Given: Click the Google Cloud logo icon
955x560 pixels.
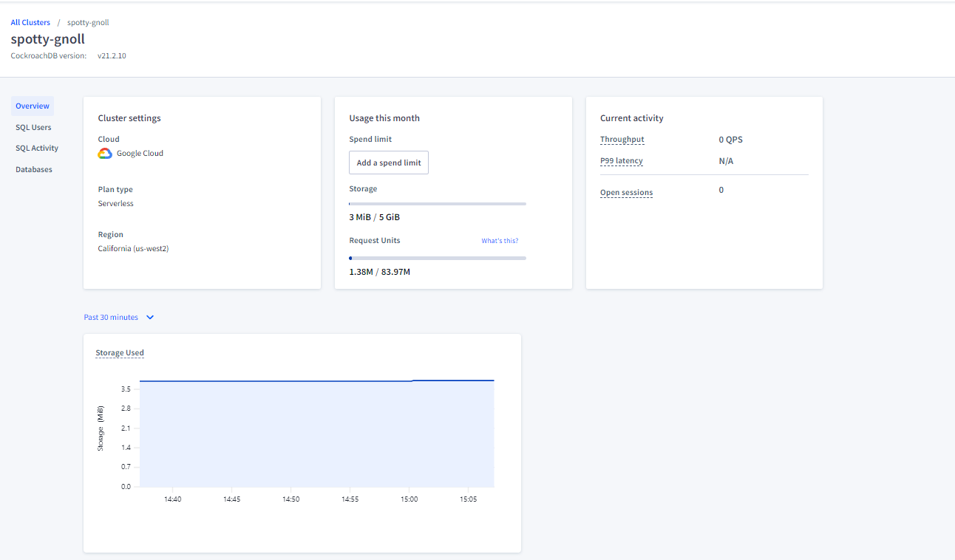Looking at the screenshot, I should click(105, 154).
